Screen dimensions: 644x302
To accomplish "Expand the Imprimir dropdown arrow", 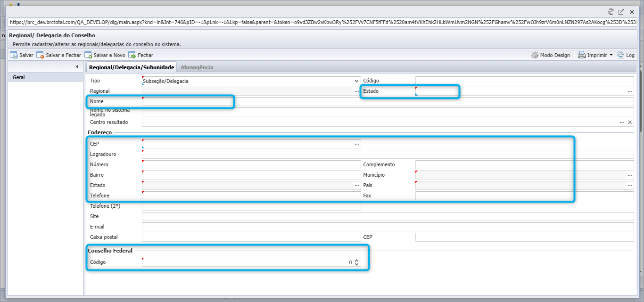I will (611, 55).
